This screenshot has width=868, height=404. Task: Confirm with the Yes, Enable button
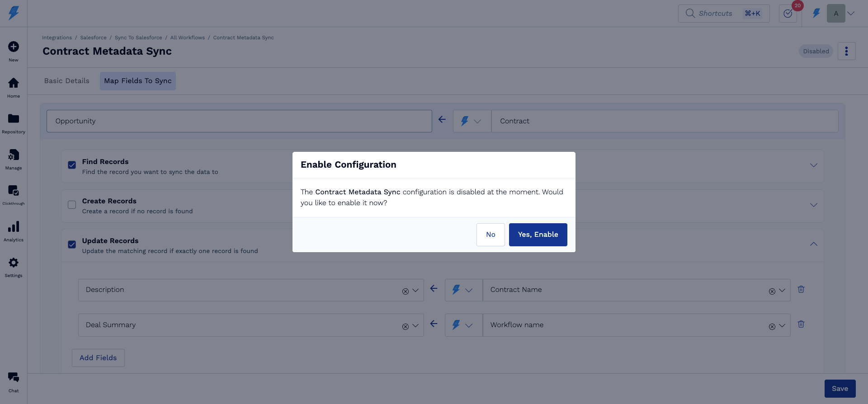(538, 235)
